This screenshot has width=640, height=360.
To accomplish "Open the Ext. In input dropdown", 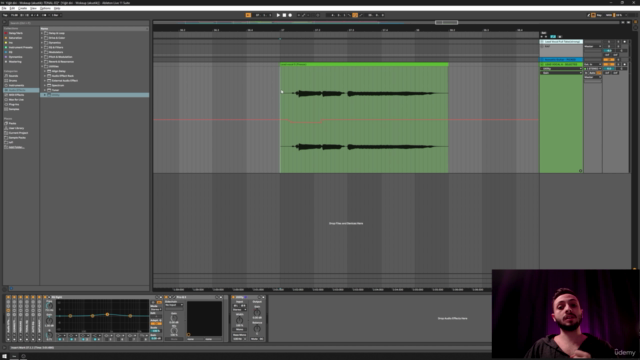I will click(x=593, y=64).
